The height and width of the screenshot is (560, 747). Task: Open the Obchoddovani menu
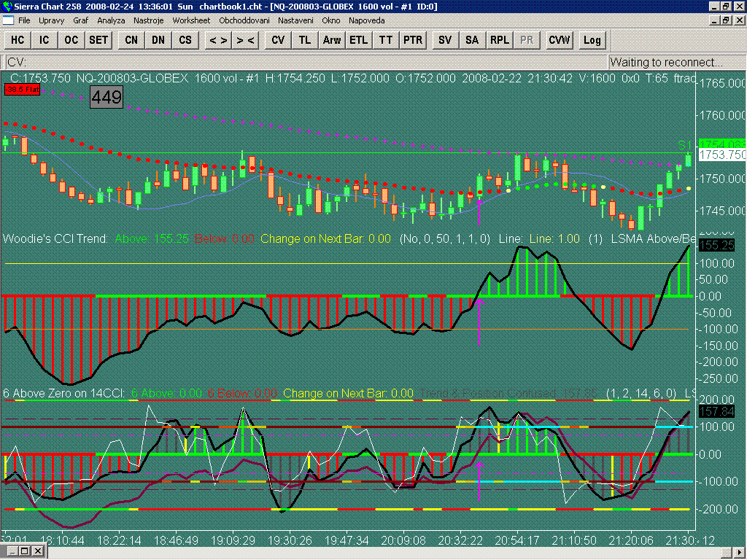(244, 20)
